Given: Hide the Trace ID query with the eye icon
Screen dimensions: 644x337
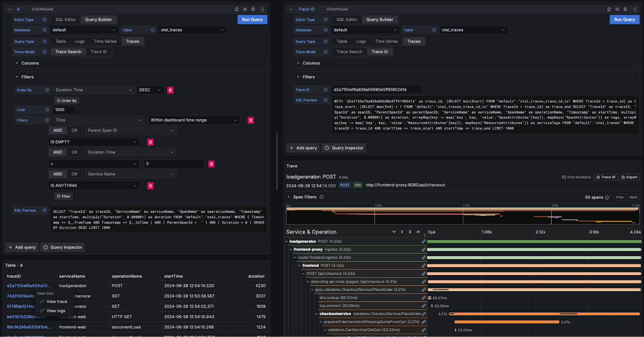Looking at the screenshot, I should tap(617, 9).
